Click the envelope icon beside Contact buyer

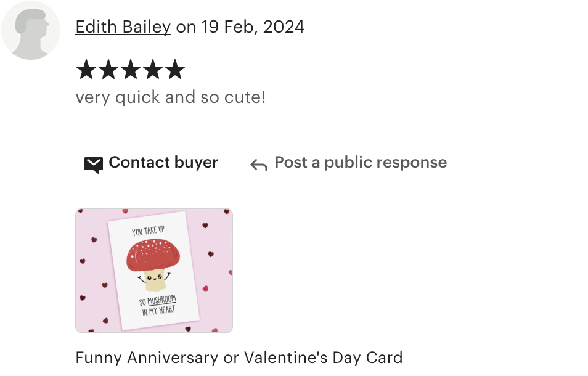pos(93,165)
